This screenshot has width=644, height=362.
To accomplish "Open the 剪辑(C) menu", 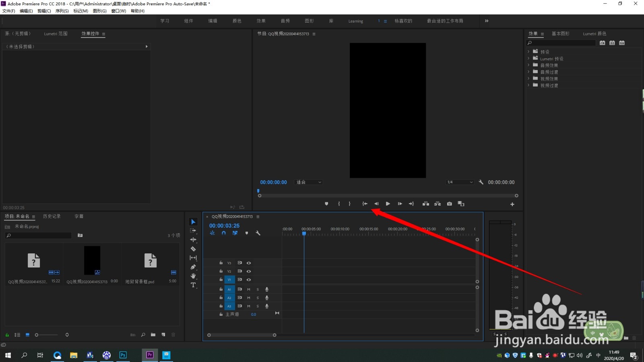I will click(44, 11).
